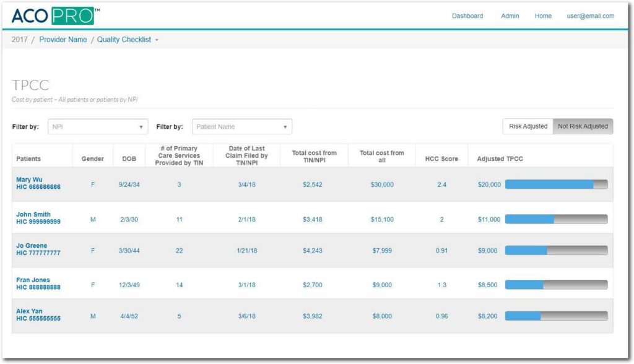Expand the Quality Checklist breadcrumb dropdown
Screen dimensions: 634x364
tap(128, 40)
